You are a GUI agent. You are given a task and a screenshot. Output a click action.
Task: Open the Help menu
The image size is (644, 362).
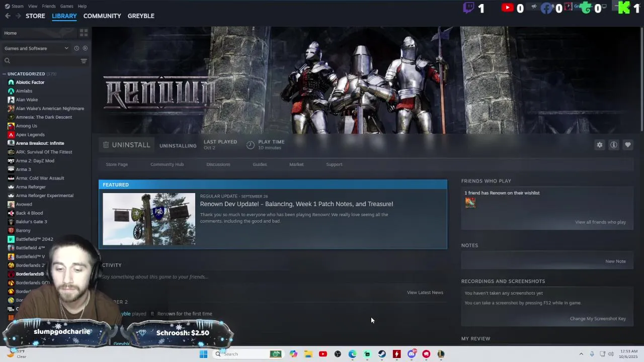pos(82,6)
